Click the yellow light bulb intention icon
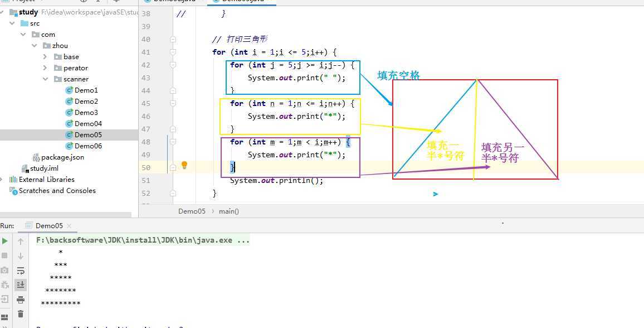 (184, 165)
